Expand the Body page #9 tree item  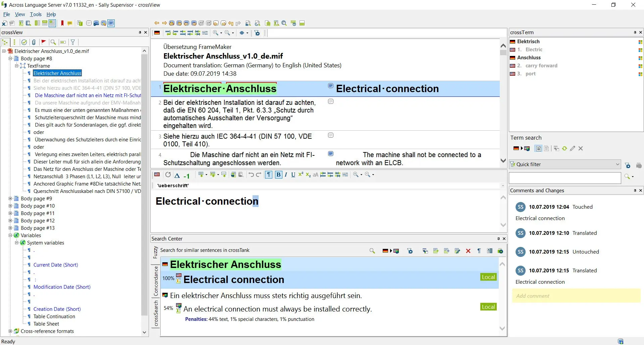point(10,198)
